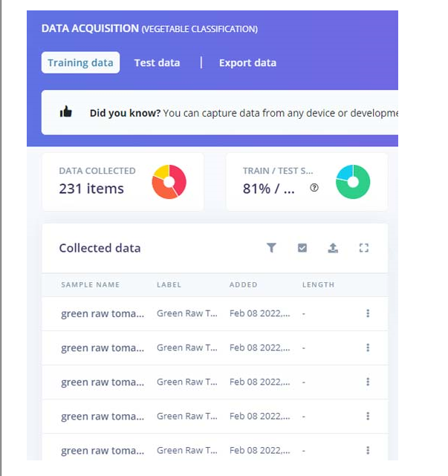448x476 pixels.
Task: Open the three-dot menu for the first sample
Action: click(x=368, y=314)
